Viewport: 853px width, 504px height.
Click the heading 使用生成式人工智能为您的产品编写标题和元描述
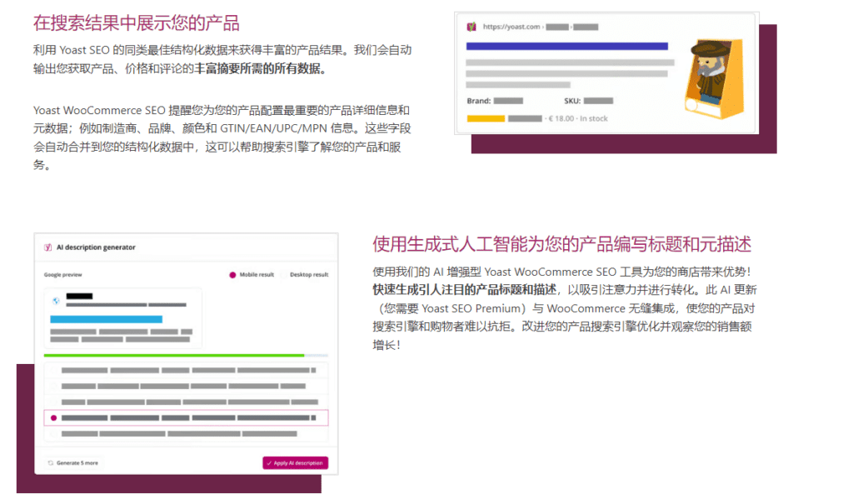tap(562, 244)
